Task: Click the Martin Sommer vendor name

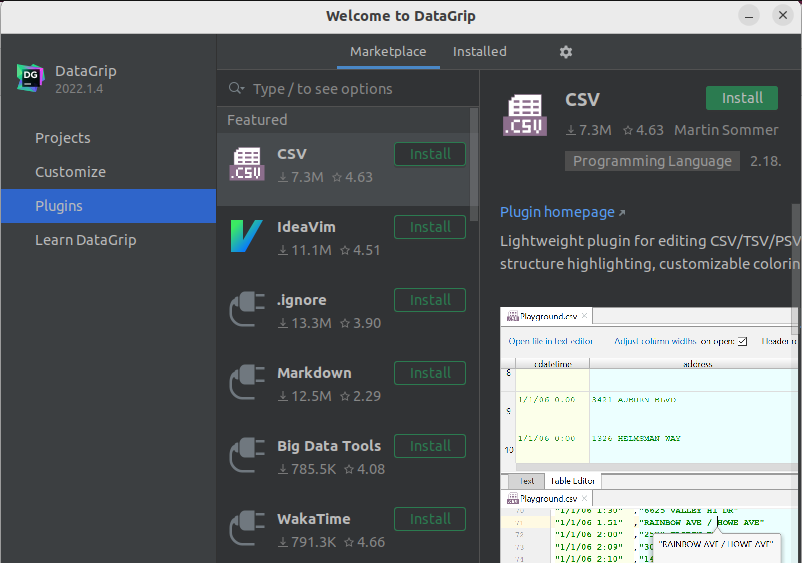Action: (726, 130)
